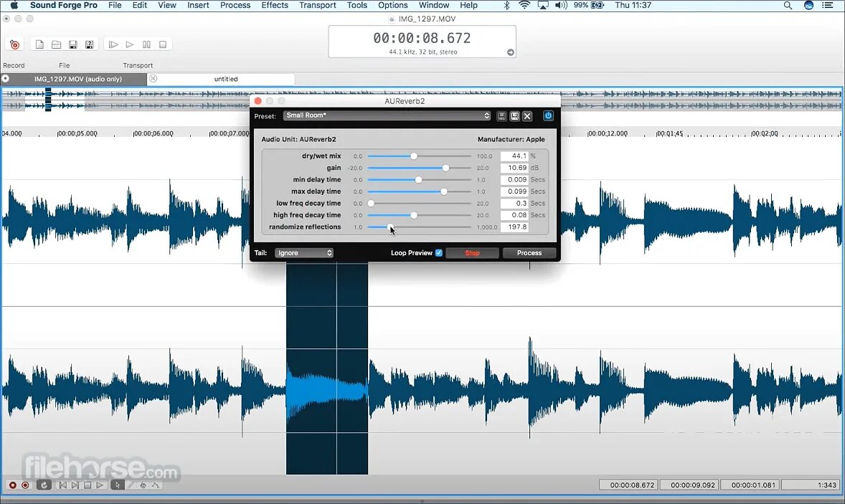This screenshot has width=845, height=504.
Task: Toggle the AUReverb2 bypass power button
Action: (x=548, y=115)
